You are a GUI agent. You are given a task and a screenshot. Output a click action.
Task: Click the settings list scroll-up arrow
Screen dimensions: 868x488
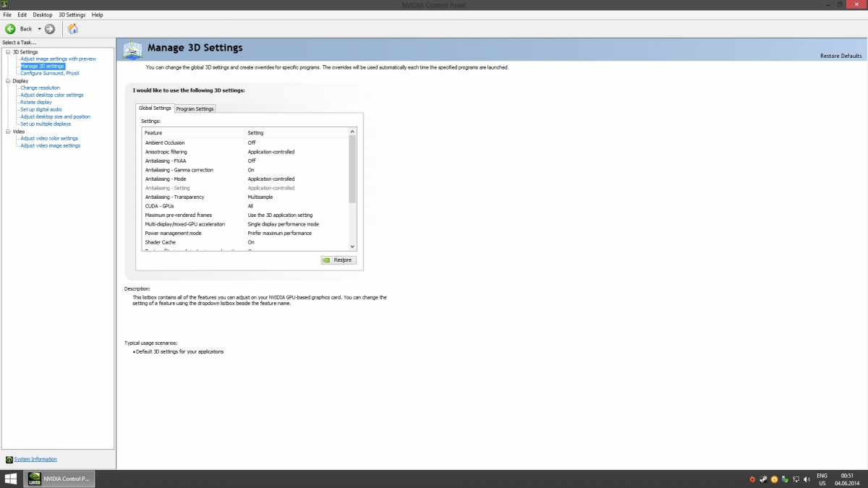353,132
